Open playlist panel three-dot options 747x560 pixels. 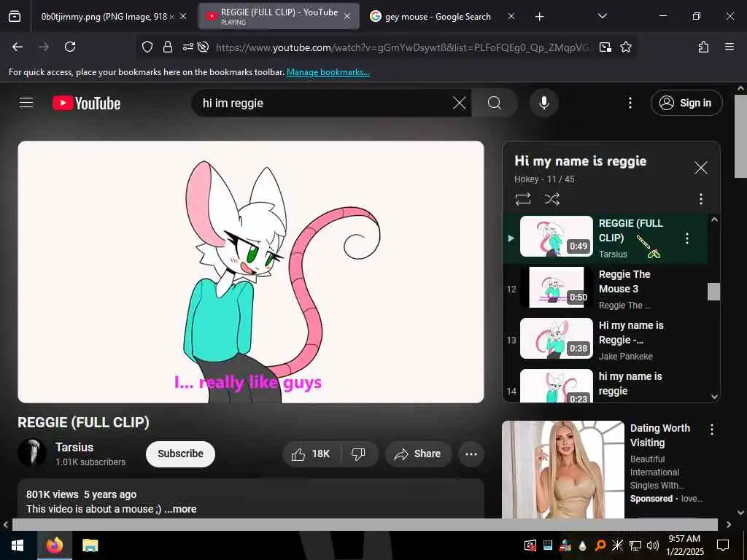point(700,198)
